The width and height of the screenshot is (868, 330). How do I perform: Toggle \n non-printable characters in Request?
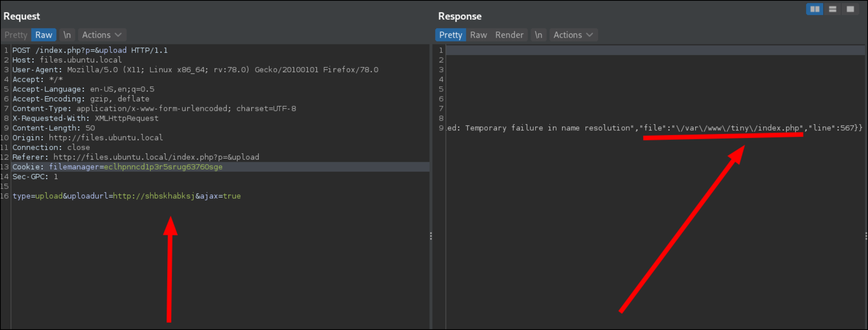67,35
